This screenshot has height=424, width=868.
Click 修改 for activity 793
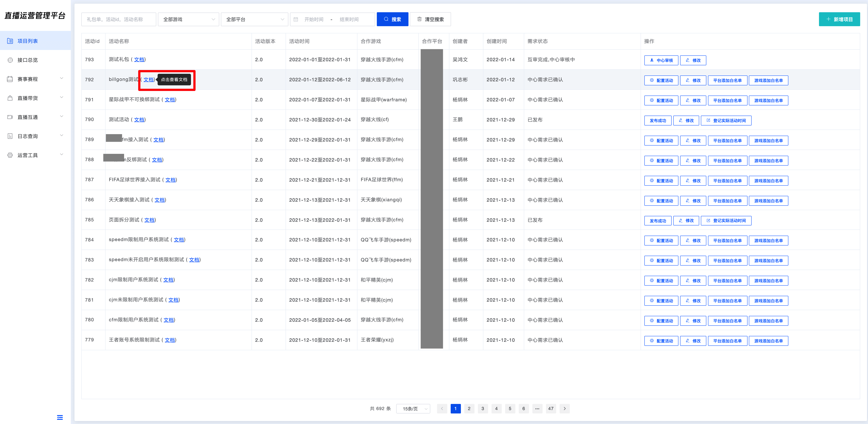click(x=693, y=60)
